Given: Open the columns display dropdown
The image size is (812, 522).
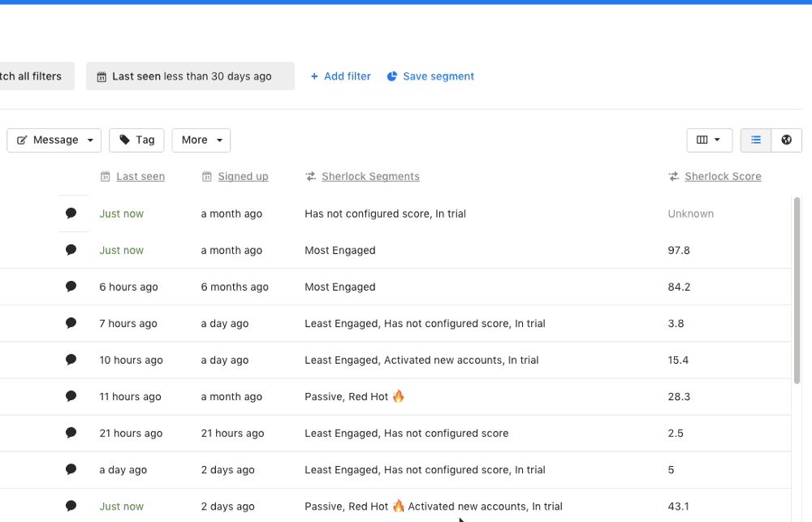Looking at the screenshot, I should coord(718,140).
